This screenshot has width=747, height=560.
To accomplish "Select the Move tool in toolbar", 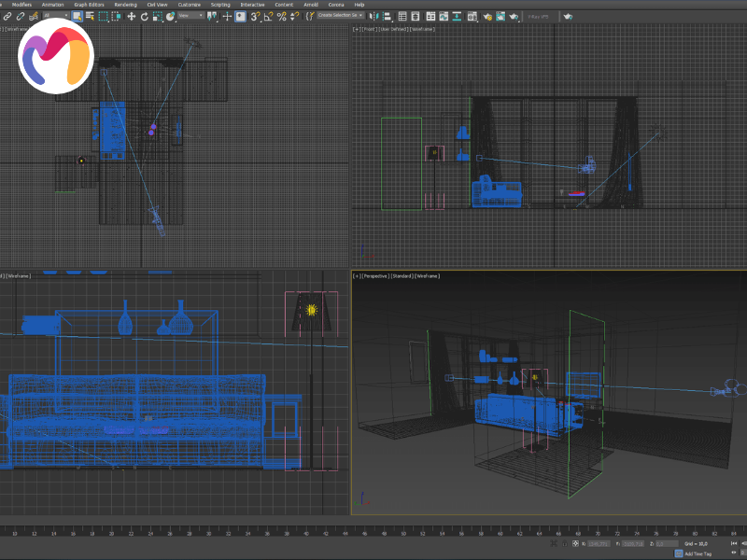I will coord(131,16).
